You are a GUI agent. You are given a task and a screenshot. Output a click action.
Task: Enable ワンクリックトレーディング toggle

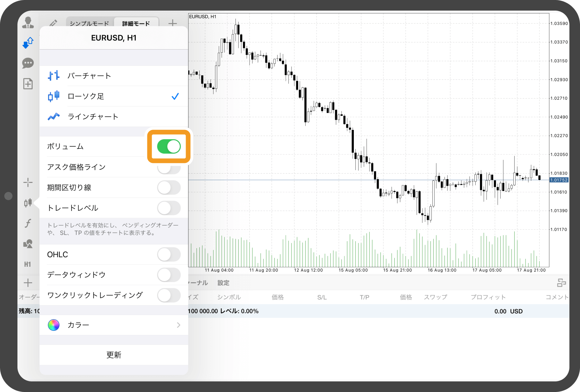(x=169, y=295)
